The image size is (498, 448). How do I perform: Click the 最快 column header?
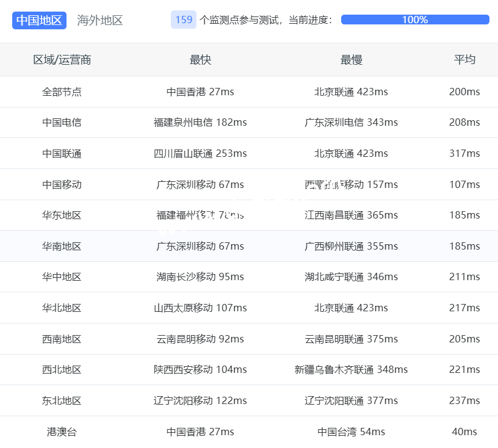tap(200, 60)
